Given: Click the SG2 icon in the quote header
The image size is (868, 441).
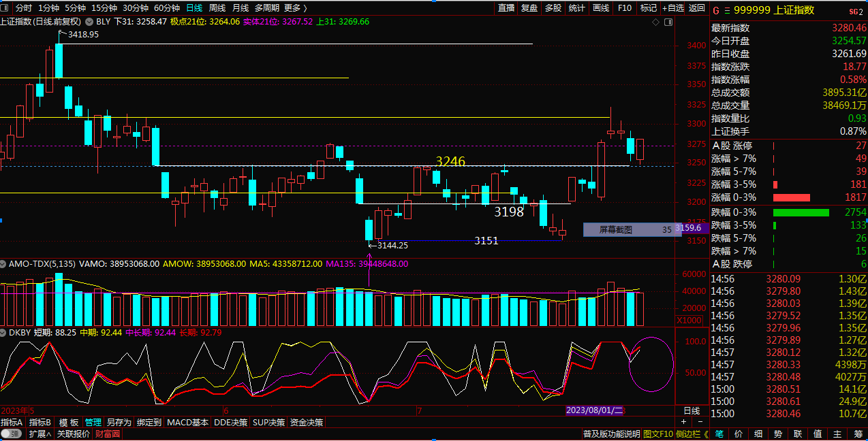Looking at the screenshot, I should point(855,11).
